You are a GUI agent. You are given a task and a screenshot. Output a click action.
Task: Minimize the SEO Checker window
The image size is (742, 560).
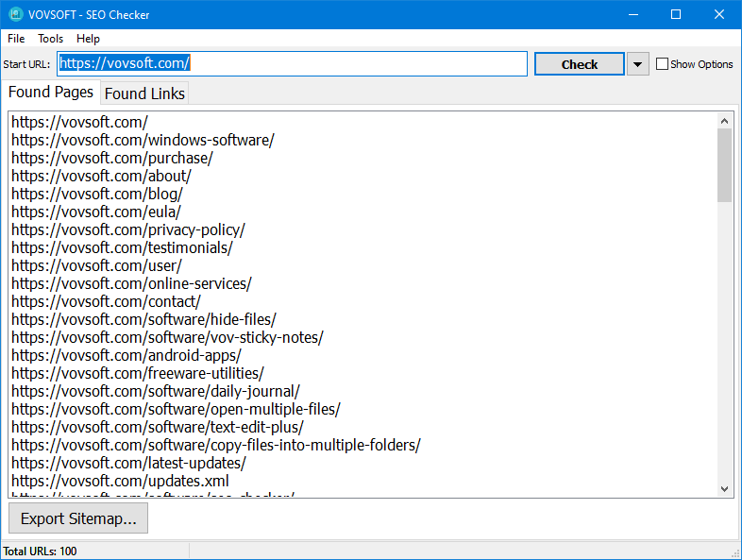point(633,15)
